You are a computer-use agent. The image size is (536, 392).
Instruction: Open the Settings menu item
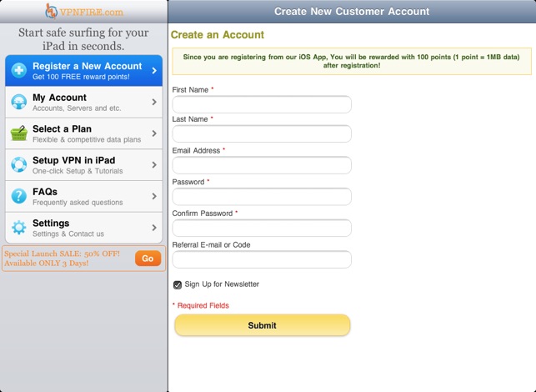click(83, 228)
